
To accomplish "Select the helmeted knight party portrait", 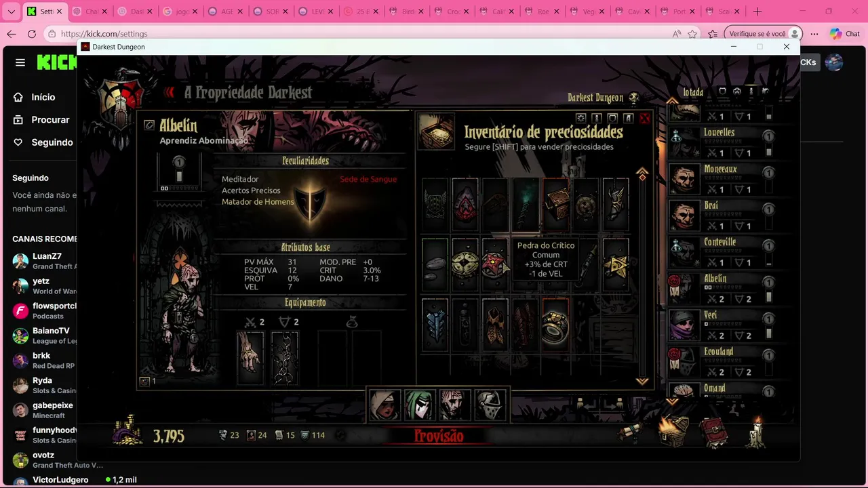I will 490,405.
